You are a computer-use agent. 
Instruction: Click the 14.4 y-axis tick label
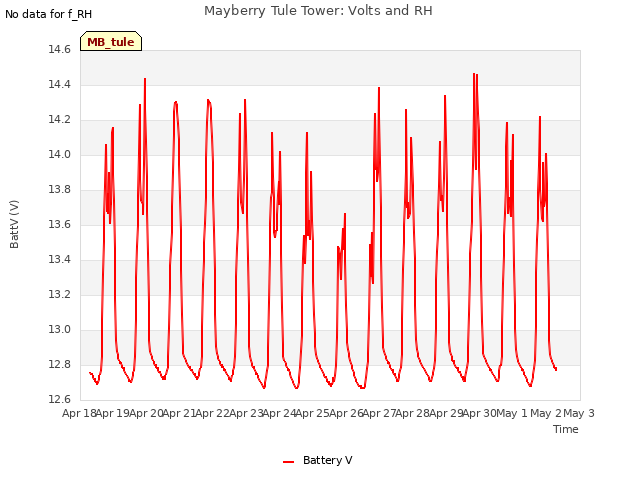pyautogui.click(x=60, y=84)
